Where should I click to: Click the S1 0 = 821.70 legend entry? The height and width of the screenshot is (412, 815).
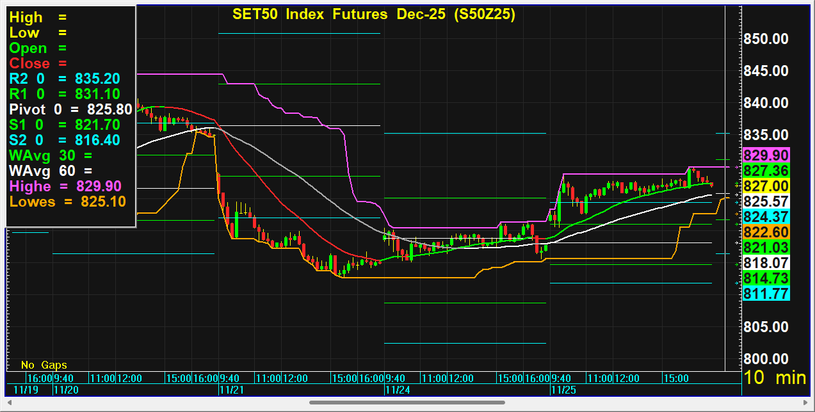click(x=64, y=124)
